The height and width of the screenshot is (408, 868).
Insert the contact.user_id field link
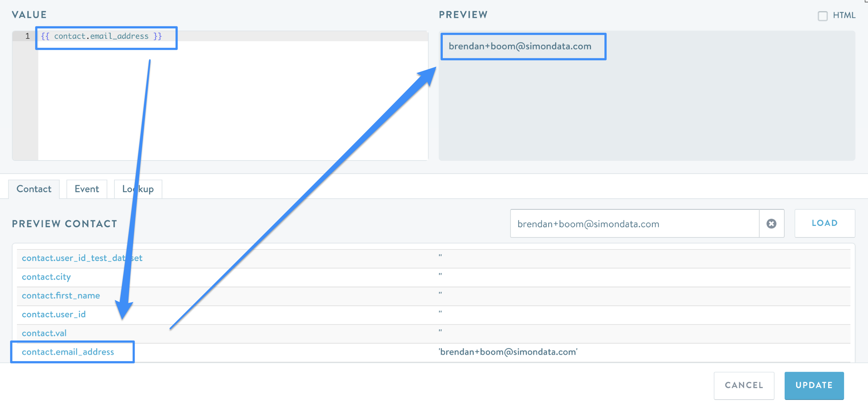54,314
